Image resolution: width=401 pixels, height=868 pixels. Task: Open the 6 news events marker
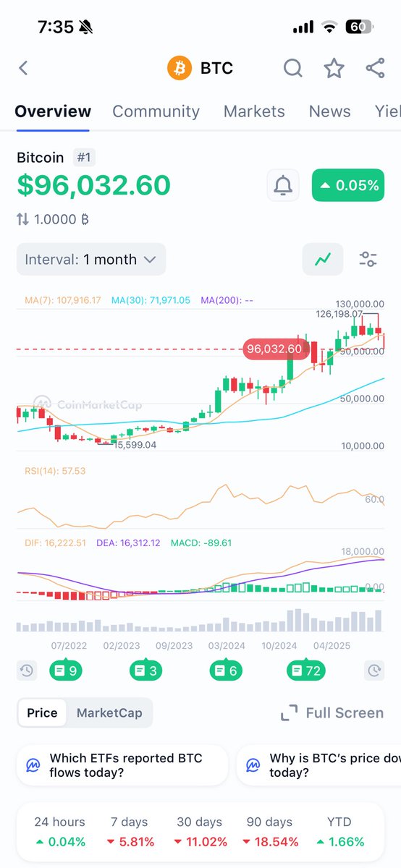click(x=227, y=671)
